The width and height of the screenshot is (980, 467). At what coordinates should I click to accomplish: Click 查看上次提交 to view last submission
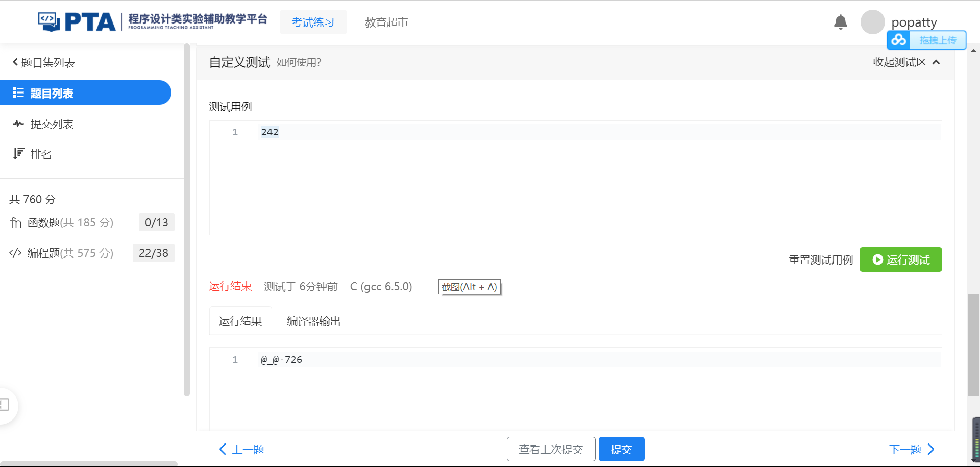pos(551,449)
